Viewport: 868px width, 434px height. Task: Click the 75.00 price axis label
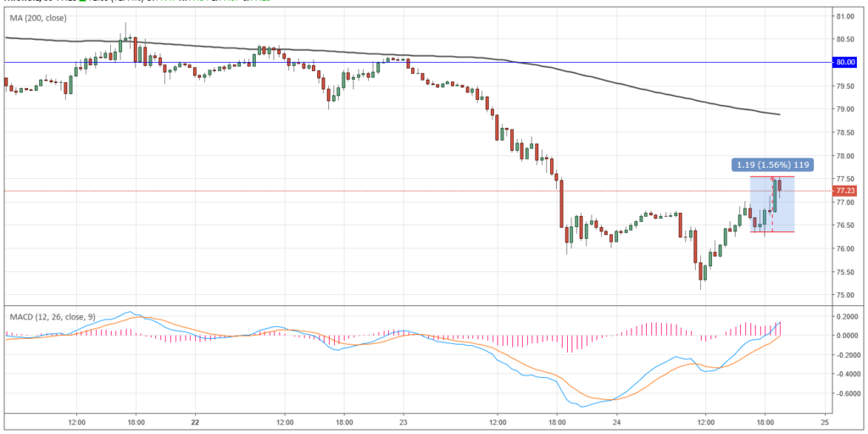pyautogui.click(x=845, y=295)
